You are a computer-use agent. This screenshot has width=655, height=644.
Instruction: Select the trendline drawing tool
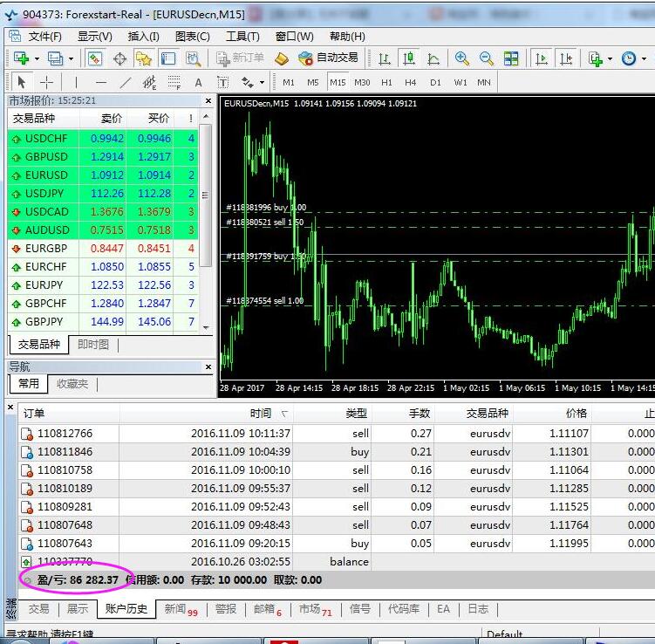pyautogui.click(x=126, y=82)
